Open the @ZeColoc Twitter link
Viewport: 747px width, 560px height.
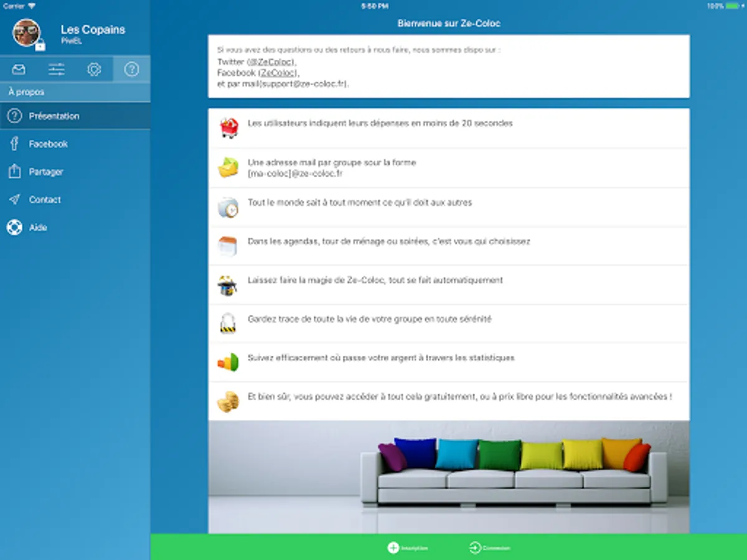(x=271, y=62)
